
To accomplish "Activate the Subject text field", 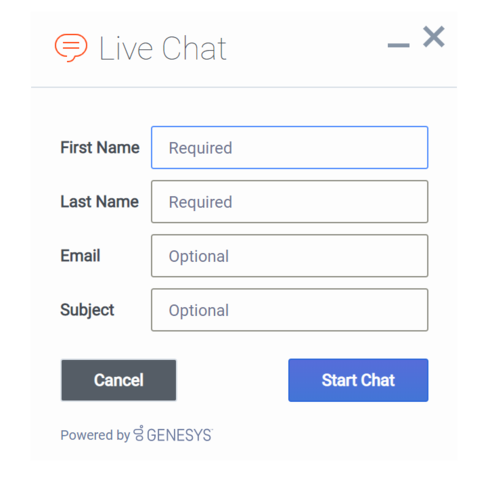I will [x=289, y=310].
